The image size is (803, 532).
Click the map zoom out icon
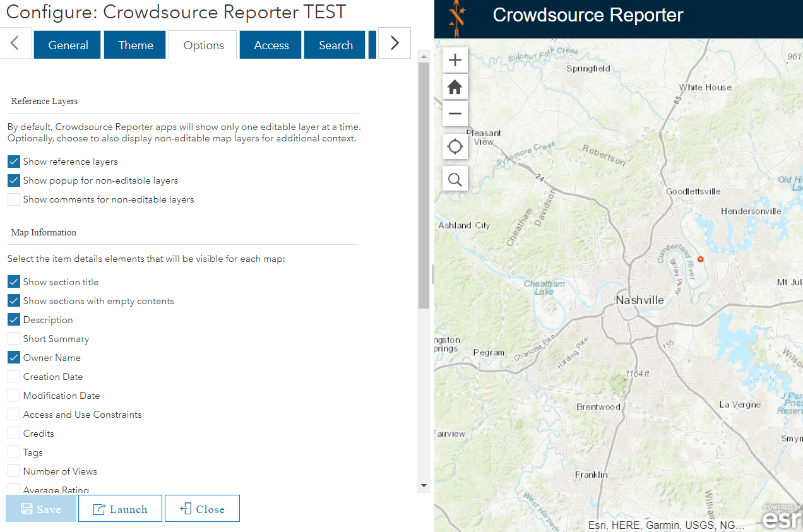coord(455,114)
